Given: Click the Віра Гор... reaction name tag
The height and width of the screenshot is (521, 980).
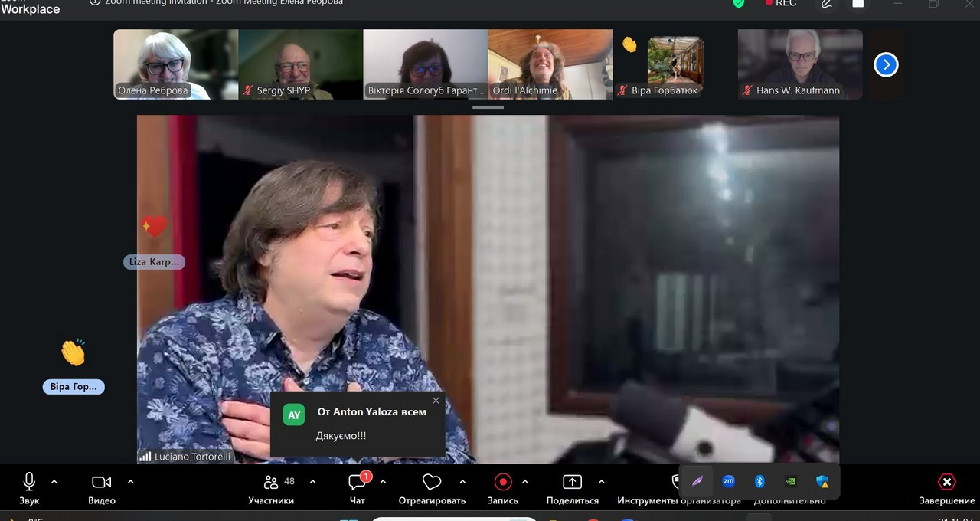Looking at the screenshot, I should 73,387.
